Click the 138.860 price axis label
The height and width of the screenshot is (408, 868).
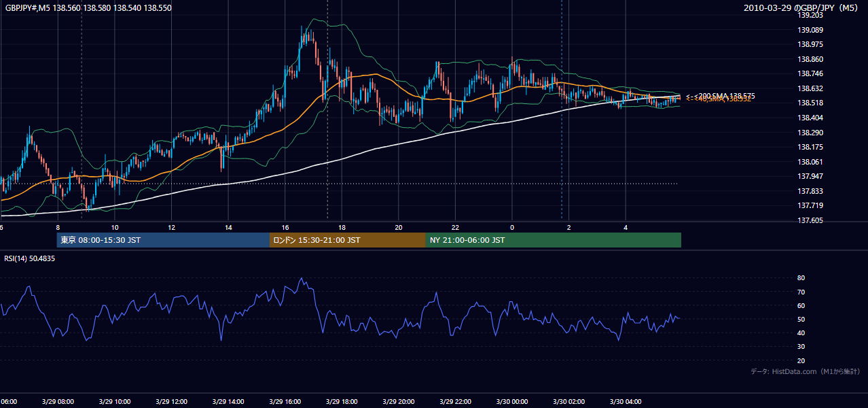click(x=810, y=59)
